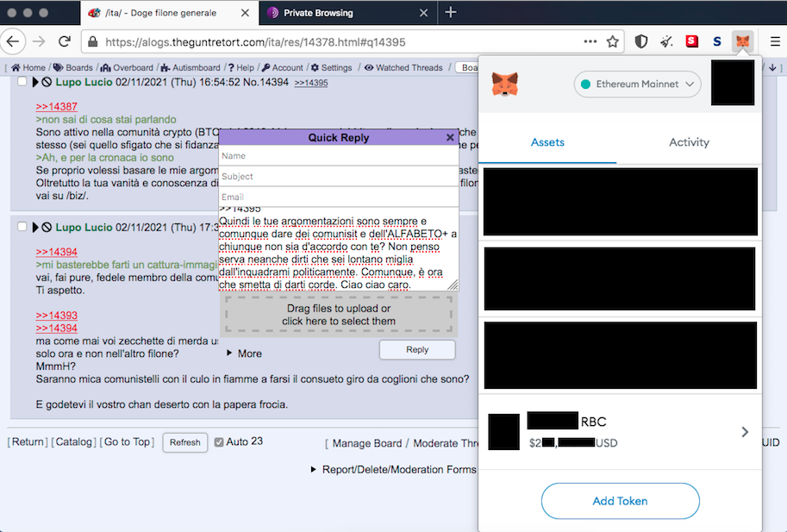This screenshot has width=787, height=532.
Task: Reload the current page
Action: [65, 41]
